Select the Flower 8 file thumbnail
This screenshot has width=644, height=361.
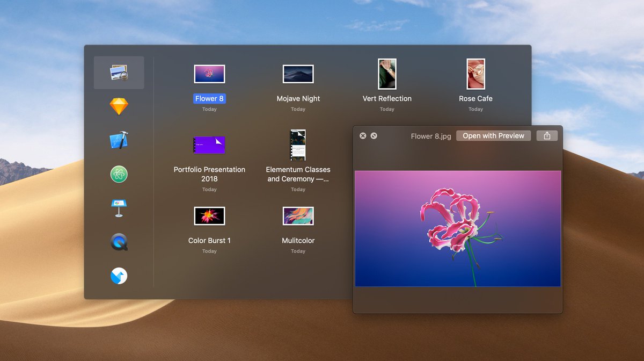click(209, 74)
